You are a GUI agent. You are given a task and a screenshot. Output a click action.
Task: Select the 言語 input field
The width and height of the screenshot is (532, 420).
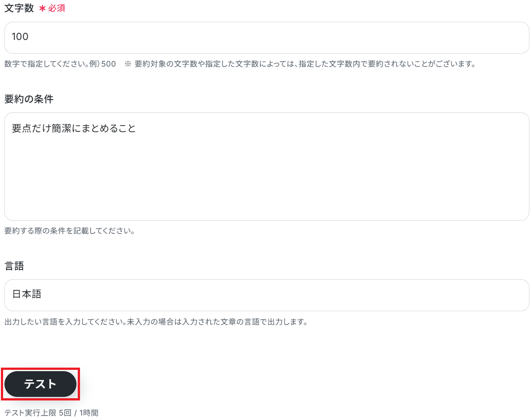coord(267,295)
